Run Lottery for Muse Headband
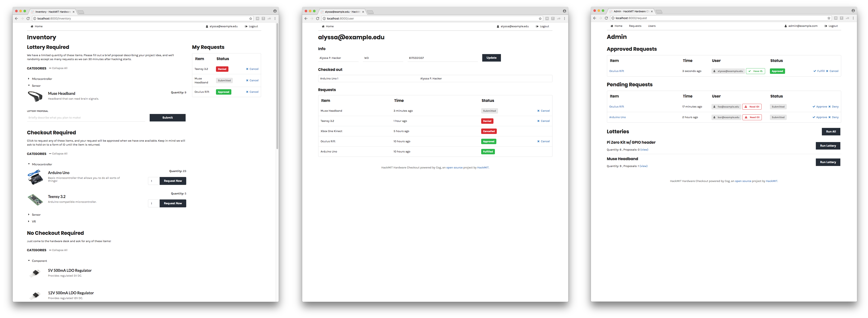The height and width of the screenshot is (318, 868). click(828, 162)
